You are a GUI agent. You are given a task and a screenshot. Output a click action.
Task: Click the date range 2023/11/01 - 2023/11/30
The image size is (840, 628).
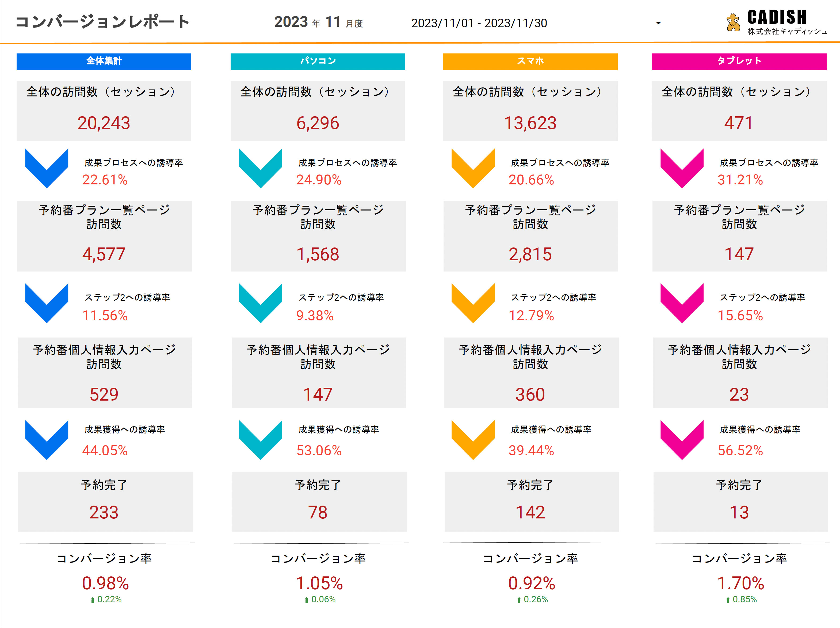(x=479, y=23)
